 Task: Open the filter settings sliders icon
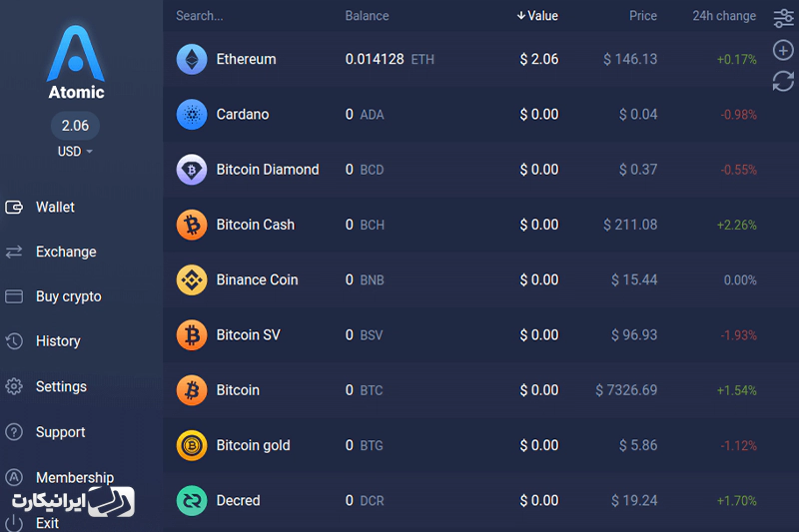coord(783,18)
